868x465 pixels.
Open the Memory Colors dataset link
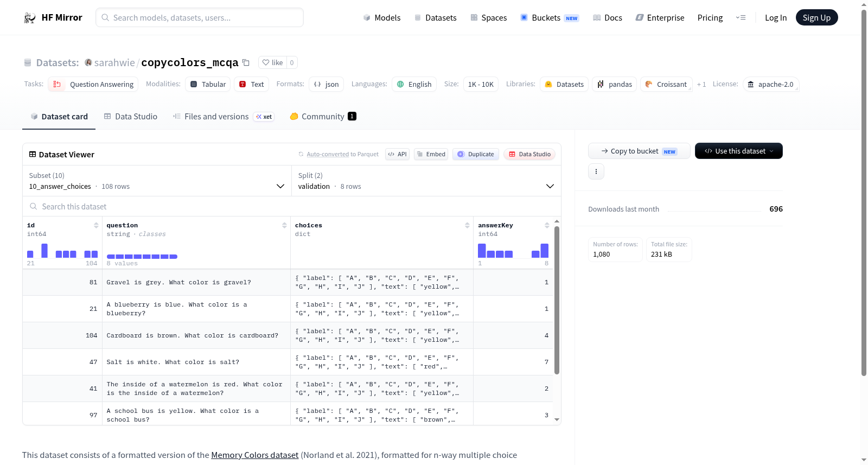point(255,455)
